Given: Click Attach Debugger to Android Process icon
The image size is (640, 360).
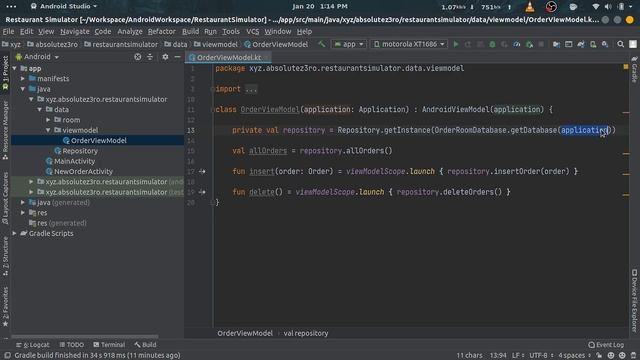Looking at the screenshot, I should coord(529,44).
